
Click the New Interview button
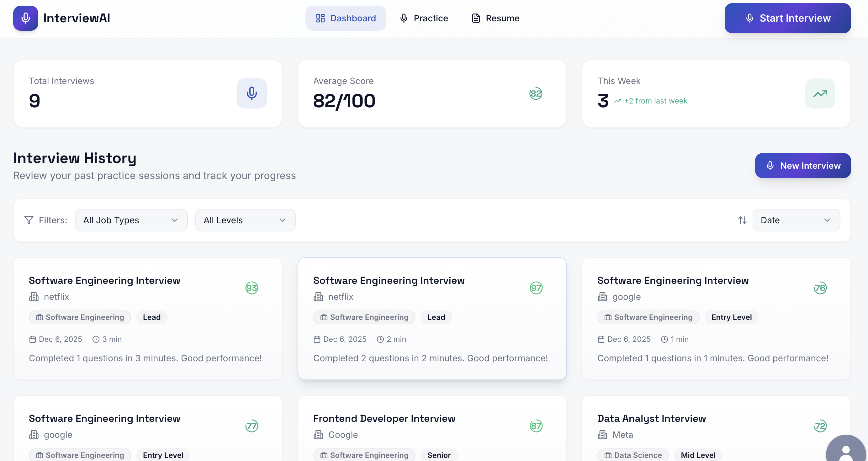coord(803,166)
